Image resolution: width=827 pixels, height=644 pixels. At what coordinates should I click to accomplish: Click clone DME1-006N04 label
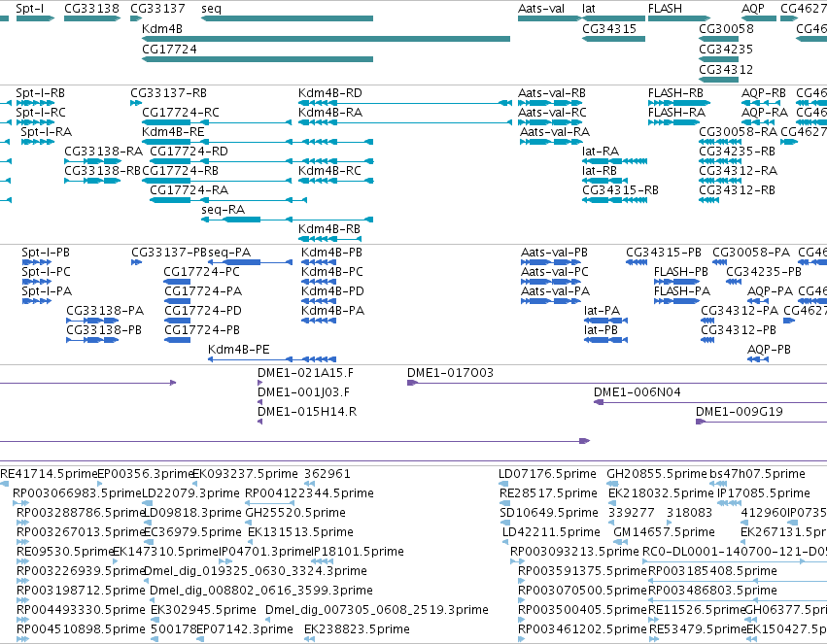coord(637,392)
